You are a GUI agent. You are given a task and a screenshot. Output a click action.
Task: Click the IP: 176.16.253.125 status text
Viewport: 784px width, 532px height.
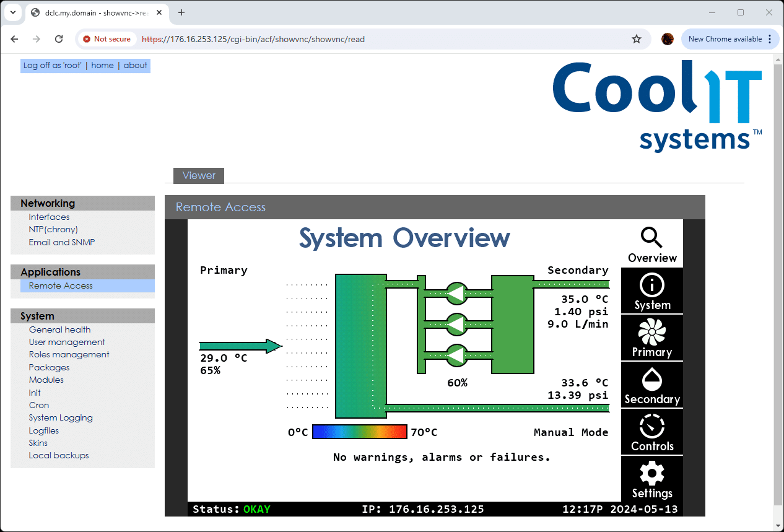click(423, 509)
